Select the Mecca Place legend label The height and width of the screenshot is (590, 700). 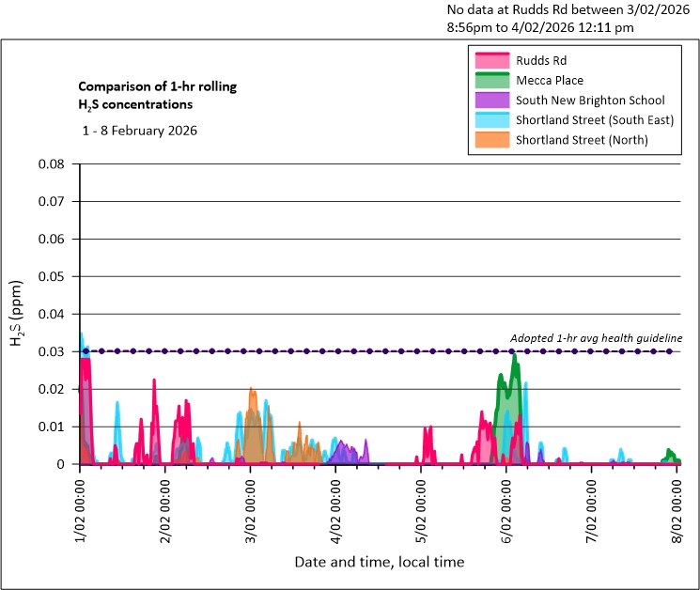(552, 80)
